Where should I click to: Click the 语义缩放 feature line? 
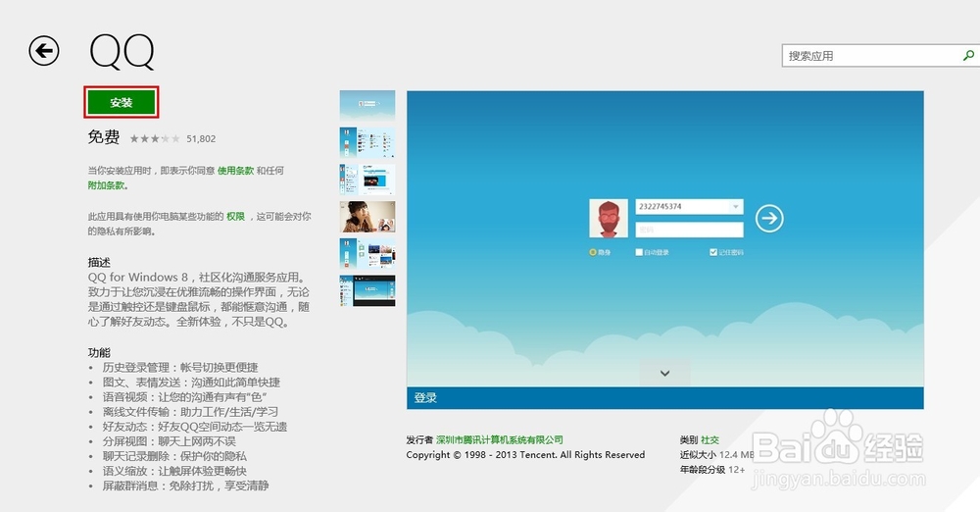[x=174, y=471]
